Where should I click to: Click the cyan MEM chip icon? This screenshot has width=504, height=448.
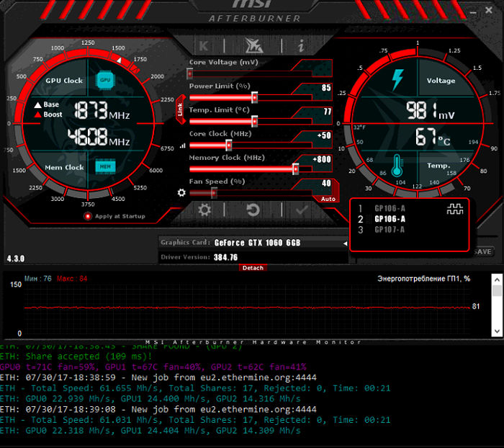[105, 166]
